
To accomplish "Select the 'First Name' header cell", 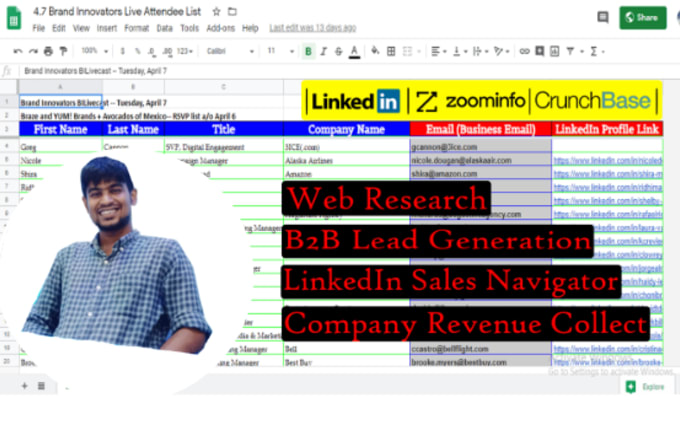I will click(60, 129).
